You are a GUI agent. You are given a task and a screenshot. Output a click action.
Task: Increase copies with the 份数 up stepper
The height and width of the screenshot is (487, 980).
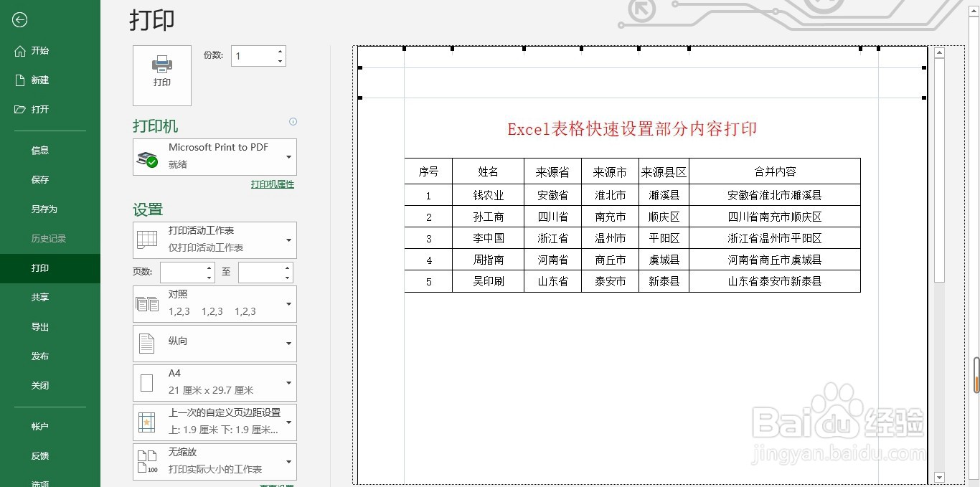click(x=280, y=50)
